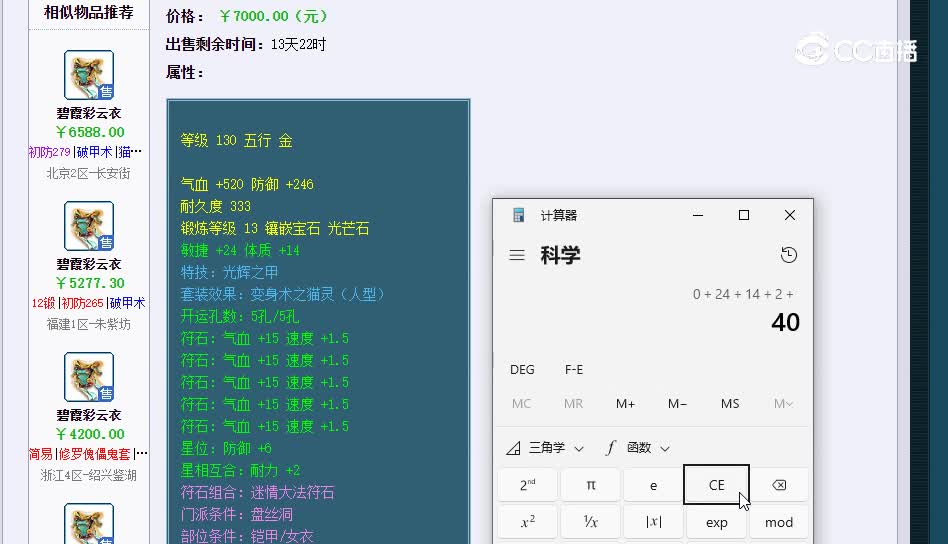Image resolution: width=948 pixels, height=544 pixels.
Task: Click the 北京2区-长安街 server text
Action: [88, 173]
